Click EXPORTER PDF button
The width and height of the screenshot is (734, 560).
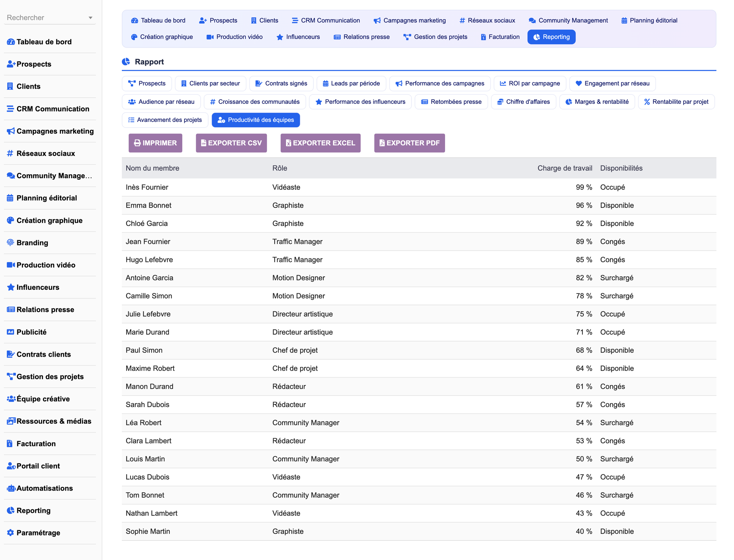[x=410, y=143]
